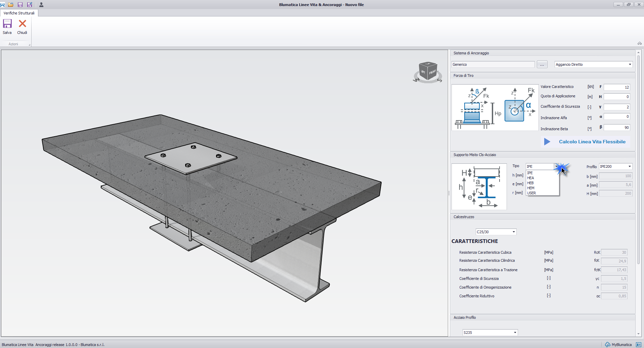
Task: Choose USER option in Tipo list
Action: pyautogui.click(x=531, y=193)
